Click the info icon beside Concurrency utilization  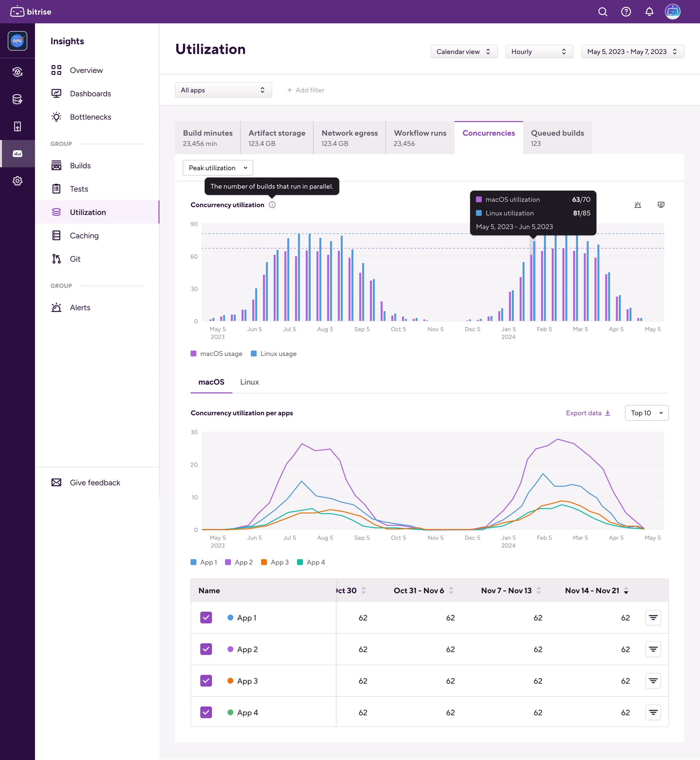pyautogui.click(x=272, y=205)
